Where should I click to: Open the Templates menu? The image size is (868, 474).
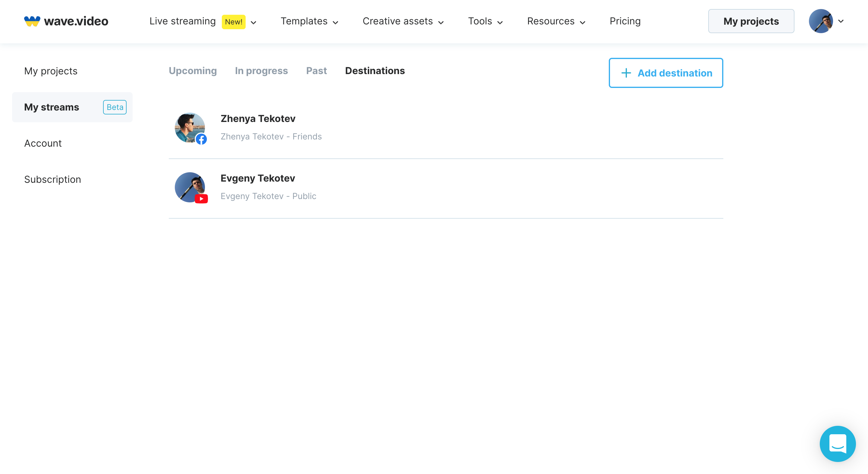304,21
